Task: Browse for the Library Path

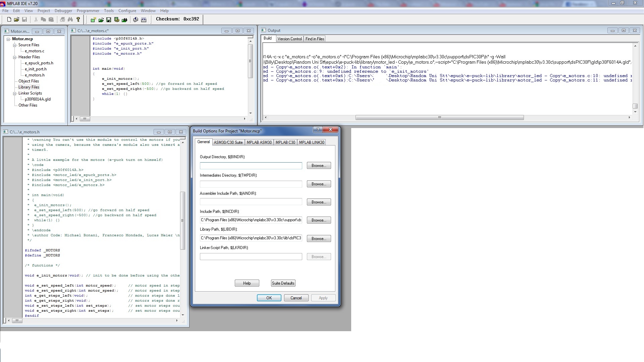Action: coord(319,239)
